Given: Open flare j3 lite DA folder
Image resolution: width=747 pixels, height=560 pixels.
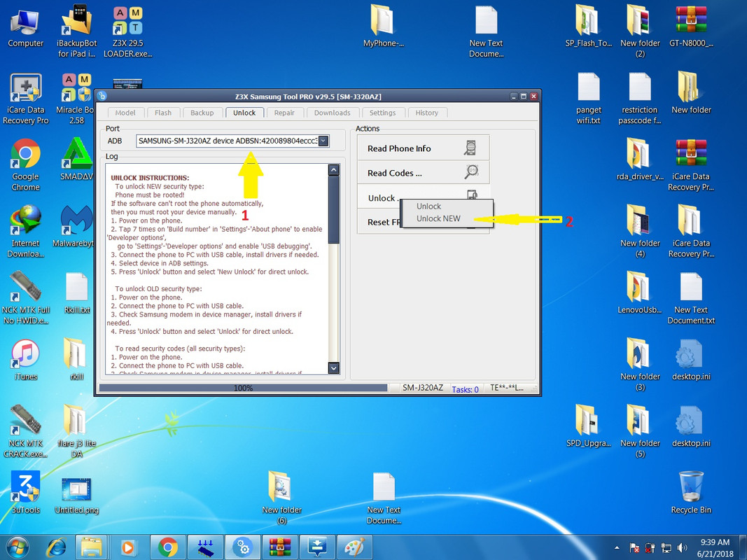Looking at the screenshot, I should tap(76, 431).
